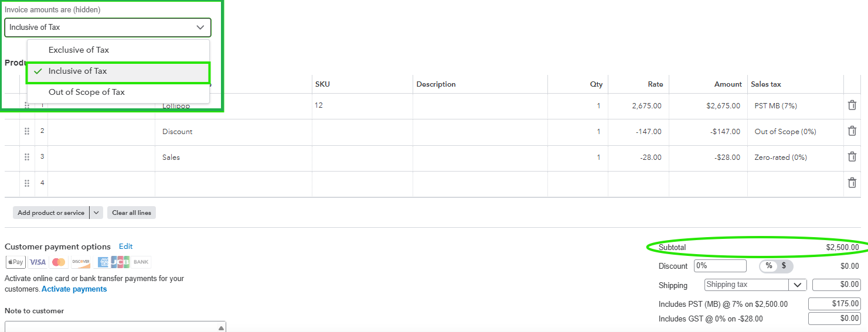The image size is (868, 332).
Task: Click trash icon on empty row 4
Action: tap(852, 183)
